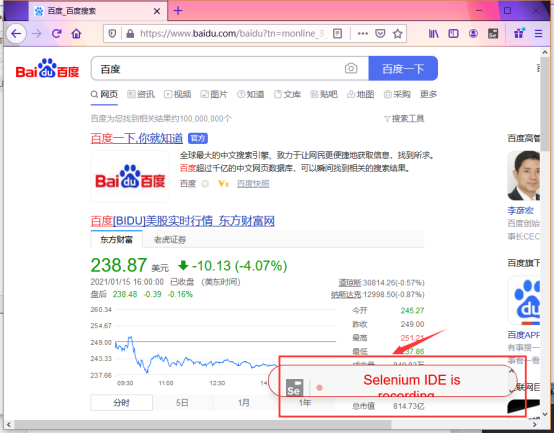554x433 pixels.
Task: Click Selenium IDE recording Se icon
Action: tap(294, 388)
